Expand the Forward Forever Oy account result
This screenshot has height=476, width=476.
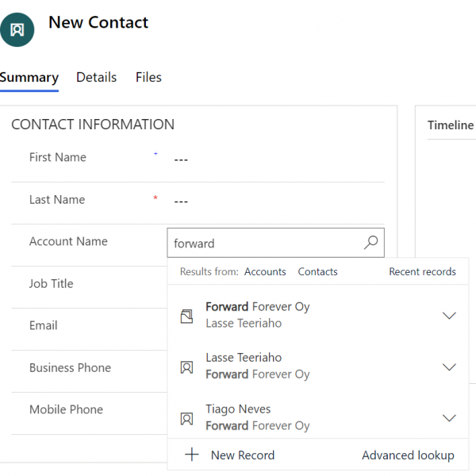click(x=449, y=316)
